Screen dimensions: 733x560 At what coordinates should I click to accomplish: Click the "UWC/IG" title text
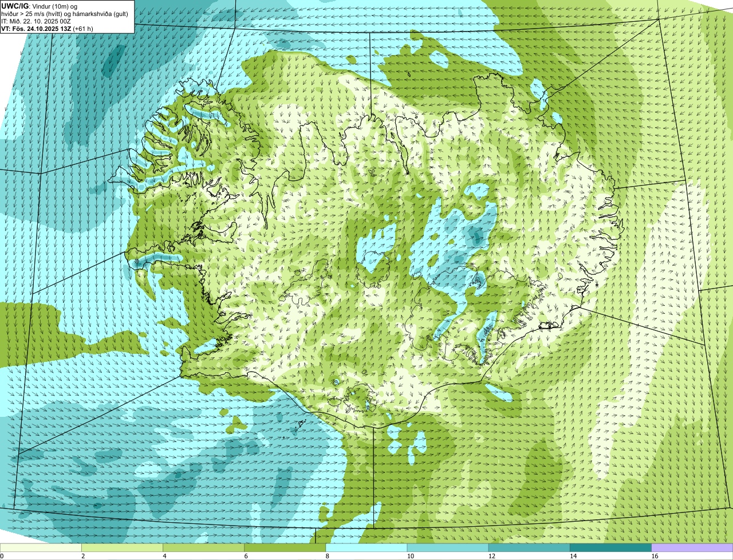(14, 6)
